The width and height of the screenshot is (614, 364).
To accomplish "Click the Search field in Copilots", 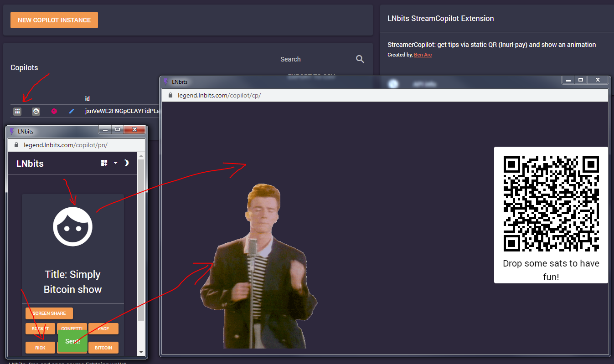I will 315,59.
